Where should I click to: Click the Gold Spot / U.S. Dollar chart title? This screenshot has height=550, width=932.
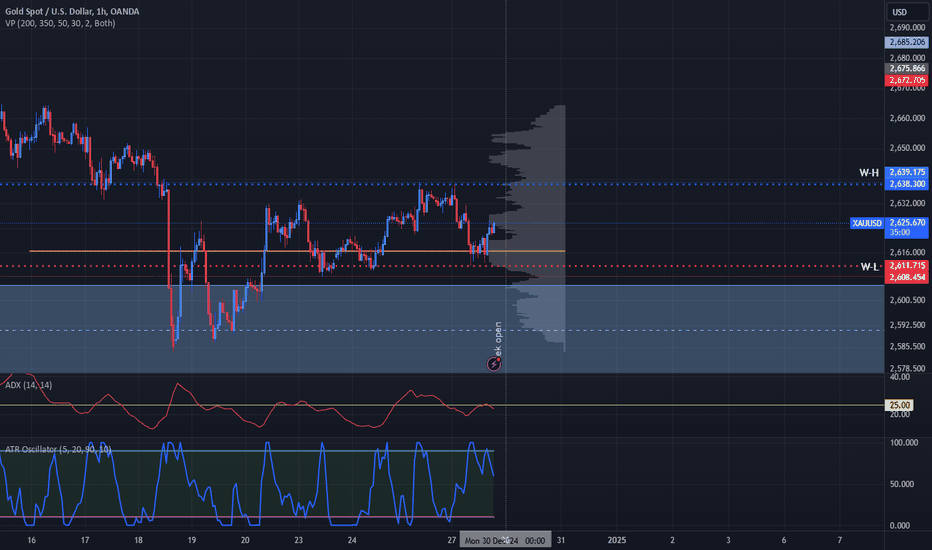tap(72, 11)
